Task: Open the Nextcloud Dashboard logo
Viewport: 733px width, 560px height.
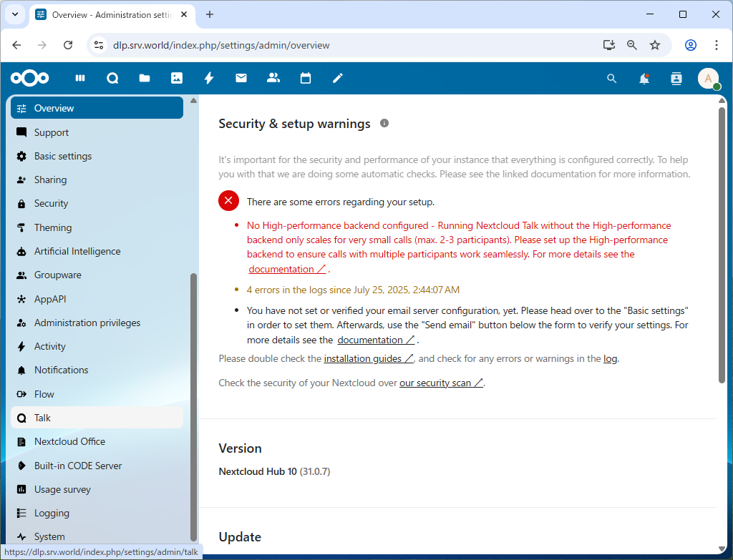Action: pyautogui.click(x=30, y=78)
